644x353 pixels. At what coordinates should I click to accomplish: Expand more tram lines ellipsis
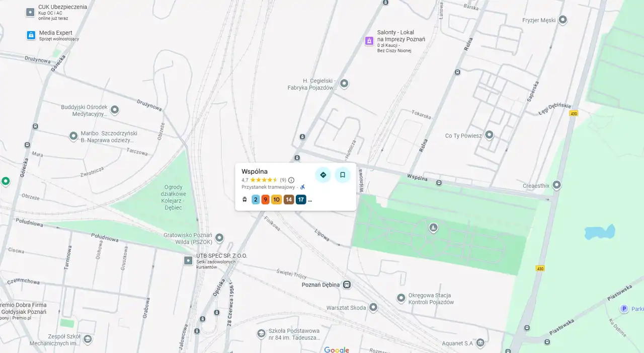point(310,200)
